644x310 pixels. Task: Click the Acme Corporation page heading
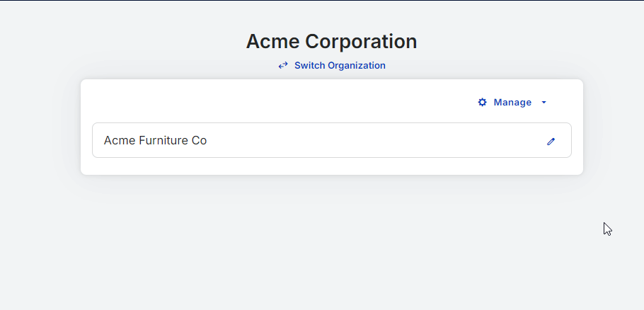[x=331, y=41]
